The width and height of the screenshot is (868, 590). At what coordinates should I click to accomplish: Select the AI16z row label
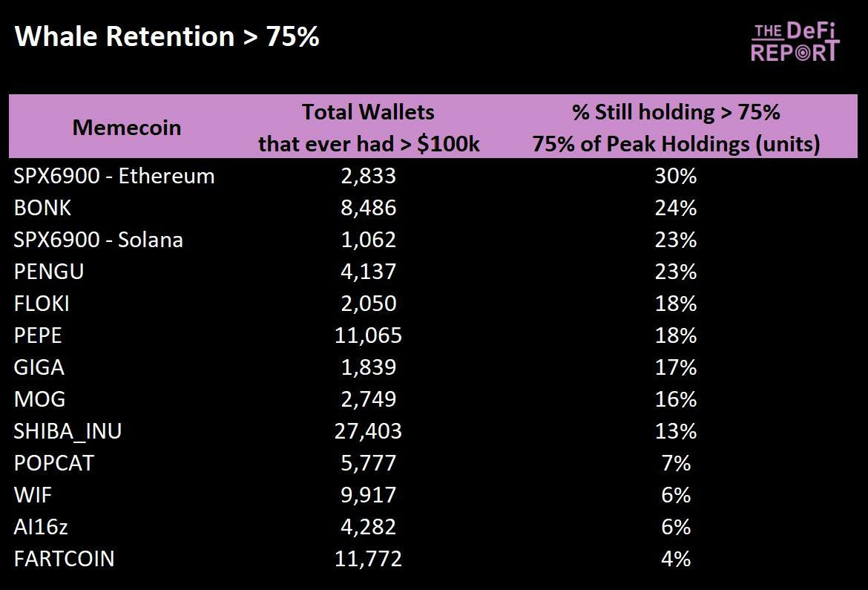tap(41, 527)
